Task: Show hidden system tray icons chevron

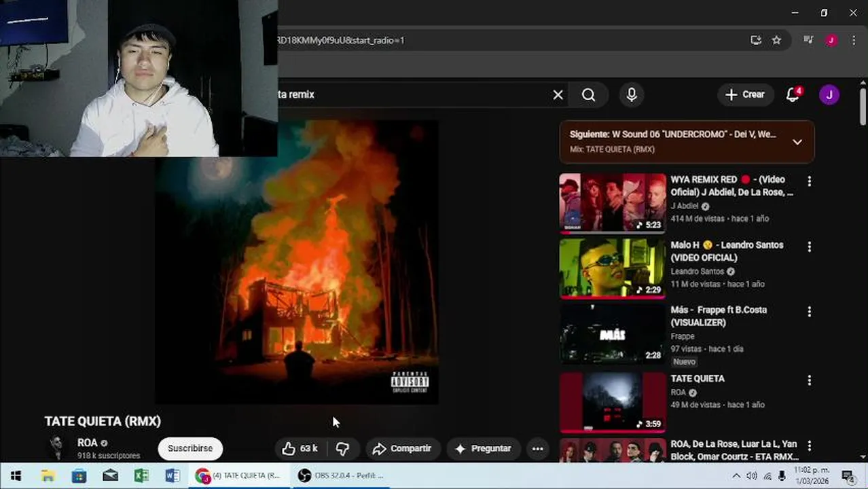Action: click(x=737, y=475)
